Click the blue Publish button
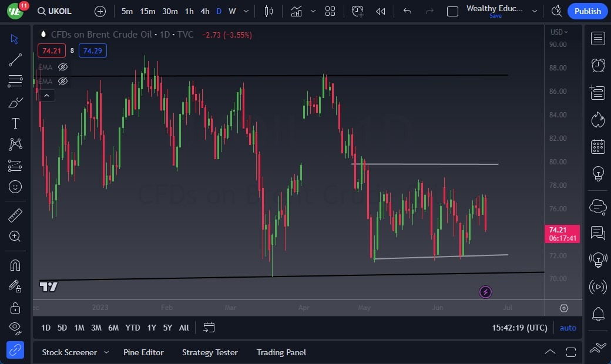 [x=587, y=11]
